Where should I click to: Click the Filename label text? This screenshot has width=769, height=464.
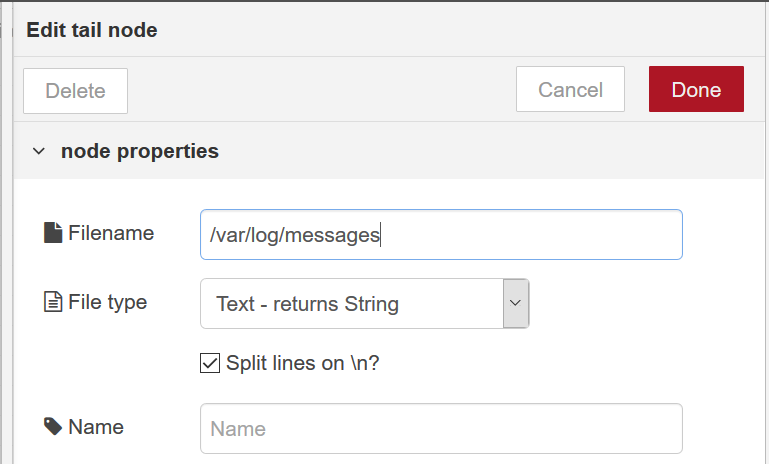(x=111, y=233)
